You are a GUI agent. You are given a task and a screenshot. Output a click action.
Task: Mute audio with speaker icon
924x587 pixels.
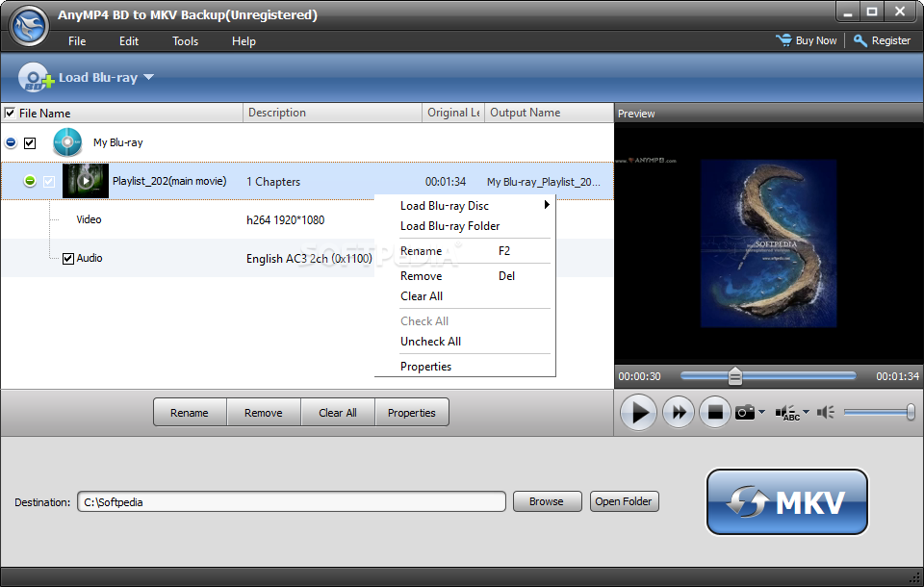pyautogui.click(x=826, y=412)
